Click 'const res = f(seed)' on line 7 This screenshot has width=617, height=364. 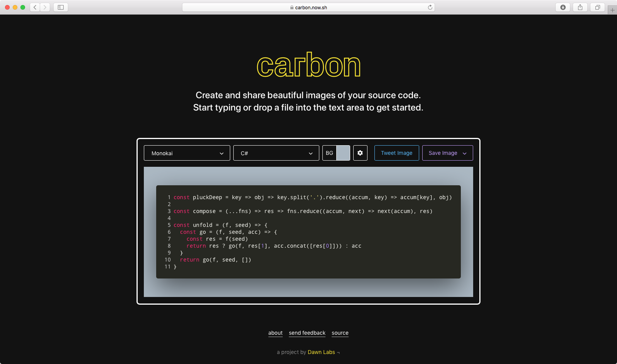[x=217, y=239]
